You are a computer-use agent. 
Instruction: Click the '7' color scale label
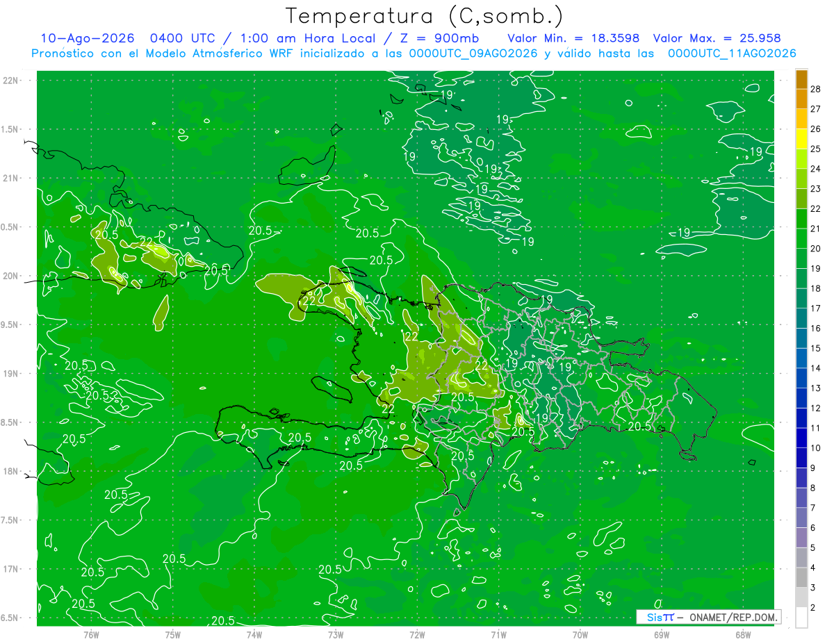814,508
